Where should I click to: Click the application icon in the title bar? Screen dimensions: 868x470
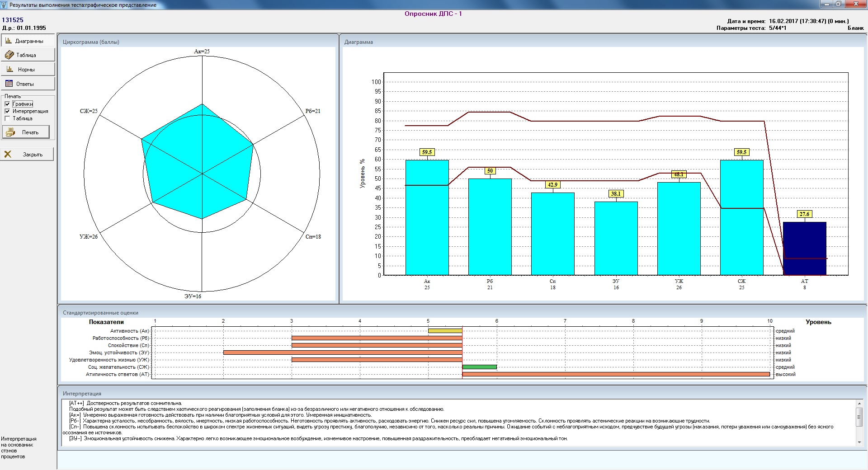point(5,5)
